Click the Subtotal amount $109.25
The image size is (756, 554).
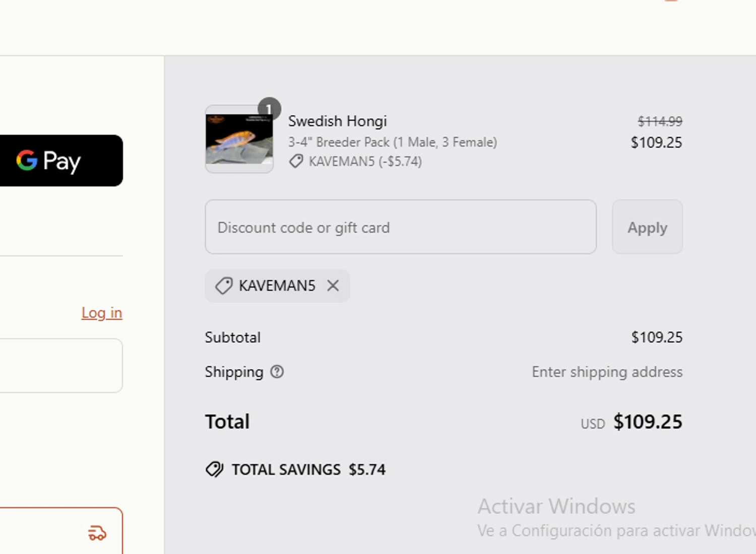coord(657,337)
